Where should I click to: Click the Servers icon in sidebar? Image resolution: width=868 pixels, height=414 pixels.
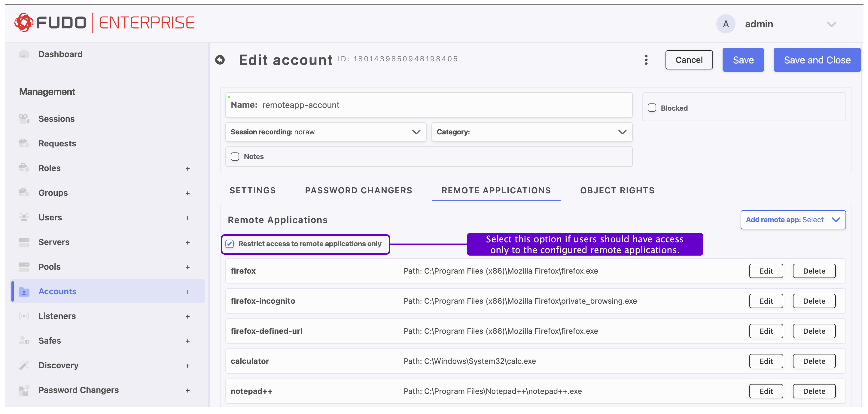click(x=24, y=242)
